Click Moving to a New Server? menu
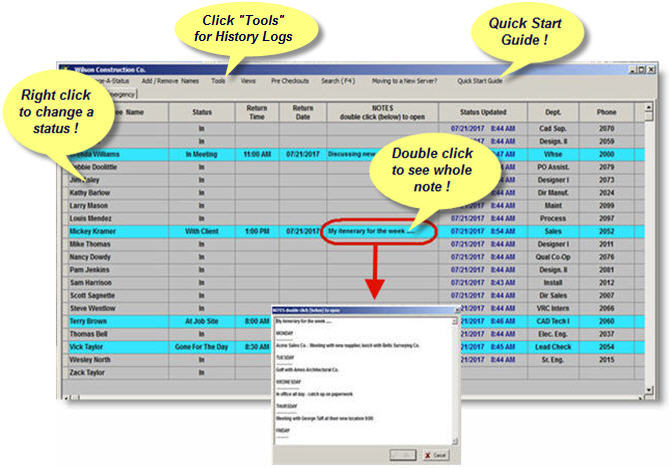This screenshot has height=469, width=671. [x=408, y=80]
